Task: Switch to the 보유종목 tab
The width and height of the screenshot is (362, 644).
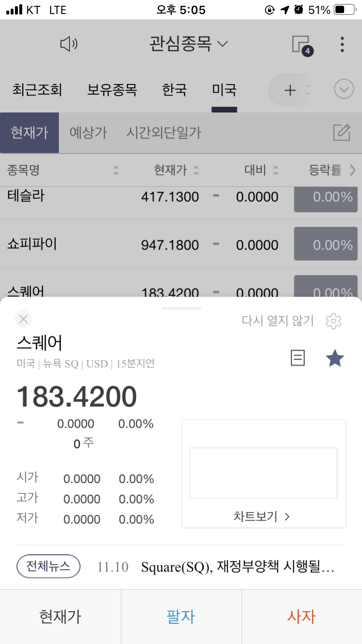Action: 112,90
